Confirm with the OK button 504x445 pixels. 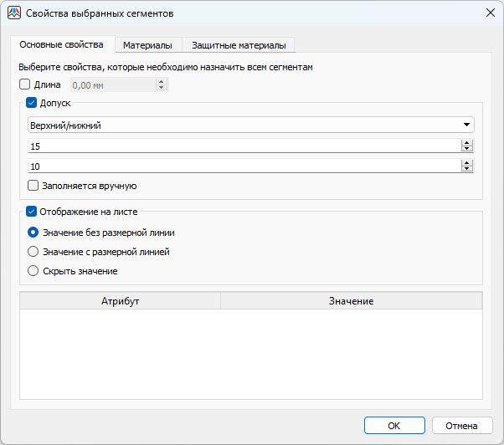pos(393,426)
